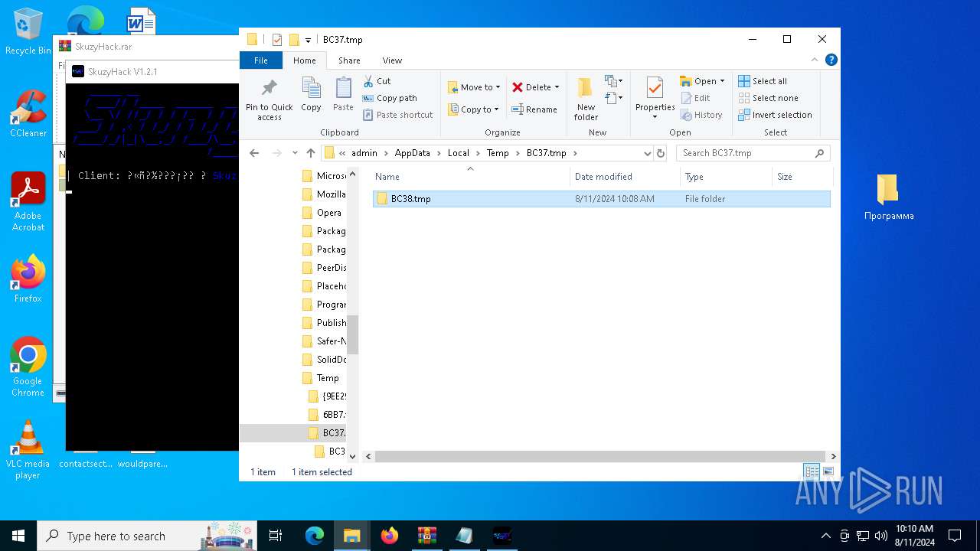The height and width of the screenshot is (551, 980).
Task: Sort by the Type column header
Action: [727, 177]
